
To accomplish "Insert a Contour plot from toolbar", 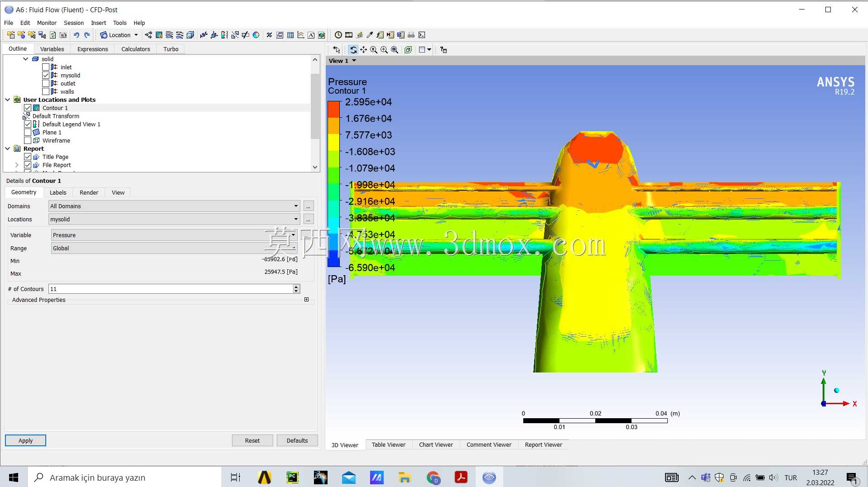I will pyautogui.click(x=159, y=35).
